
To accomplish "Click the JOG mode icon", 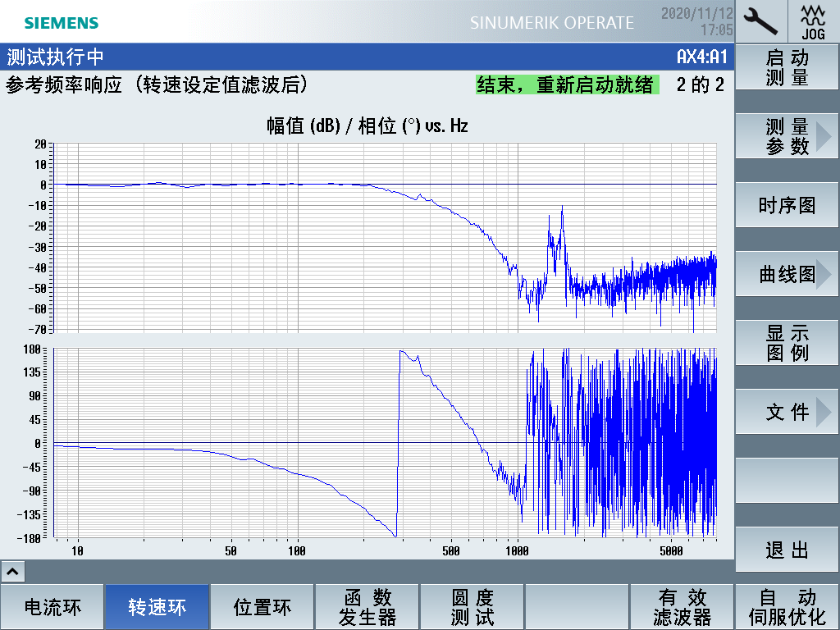I will point(813,21).
